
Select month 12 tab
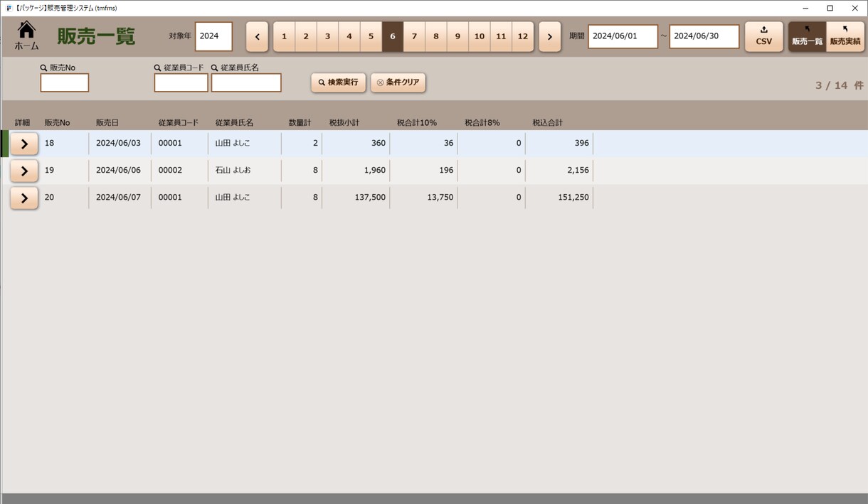(x=523, y=36)
